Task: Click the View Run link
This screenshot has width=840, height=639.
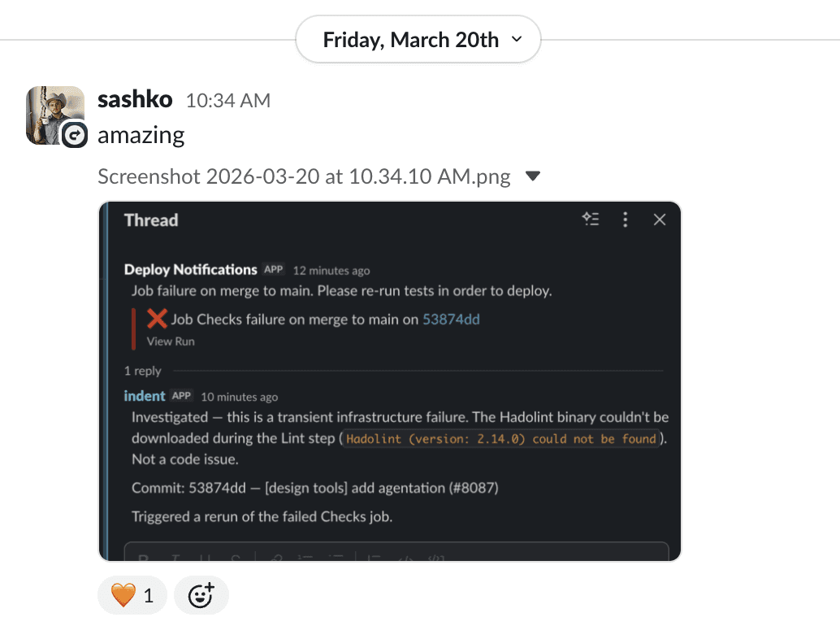Action: click(171, 341)
